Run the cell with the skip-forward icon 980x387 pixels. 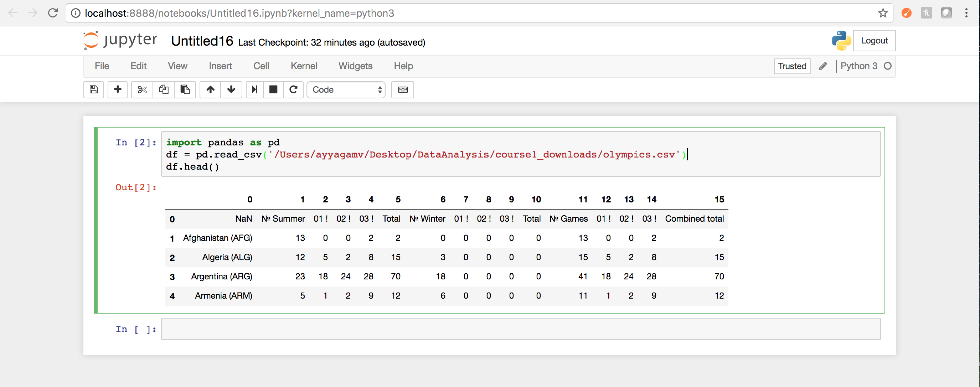[x=254, y=90]
